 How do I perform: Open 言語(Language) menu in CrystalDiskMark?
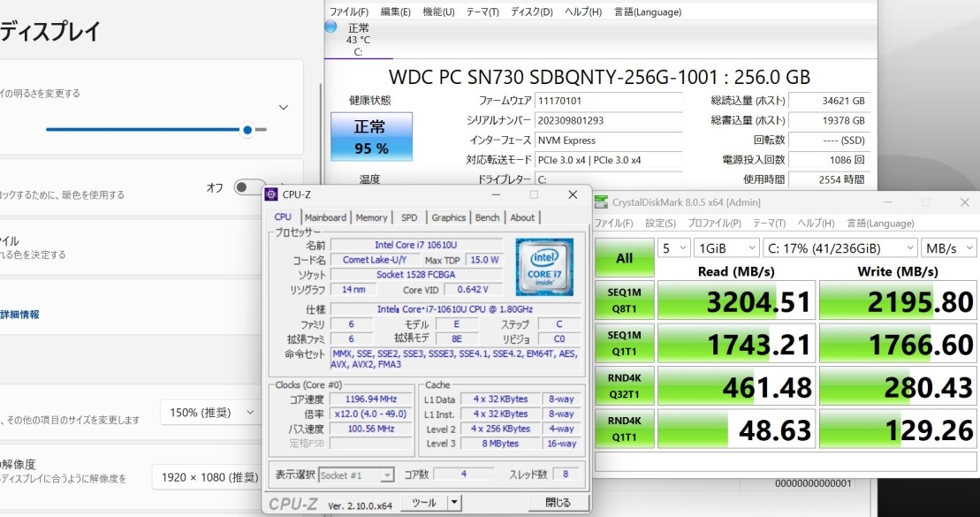[880, 224]
